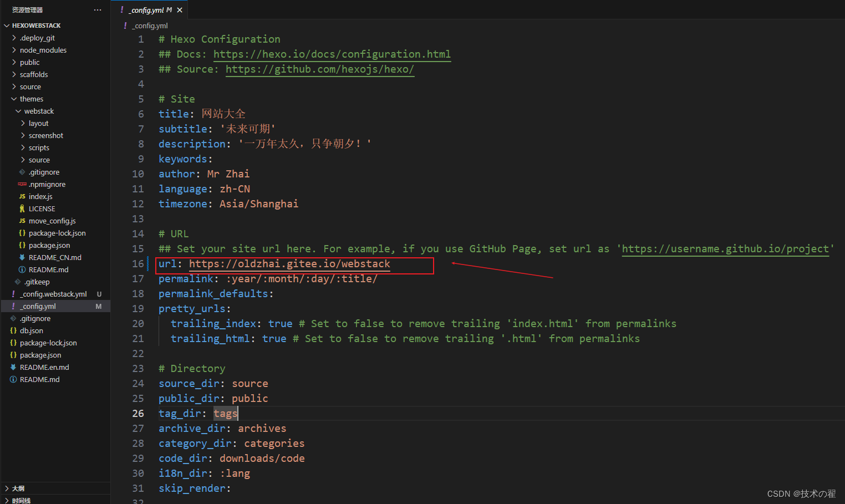Click line number 16 in the gutter
The image size is (845, 504).
coord(138,263)
